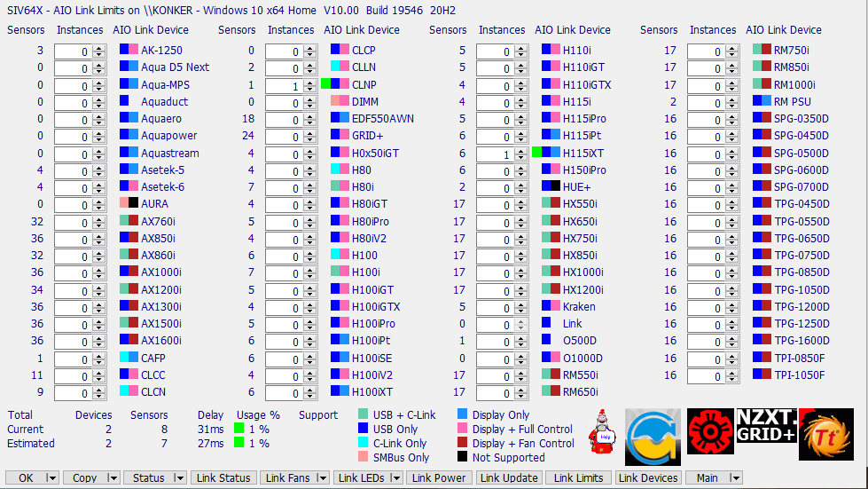This screenshot has width=868, height=489.
Task: Open the Link Fans page
Action: click(x=288, y=478)
